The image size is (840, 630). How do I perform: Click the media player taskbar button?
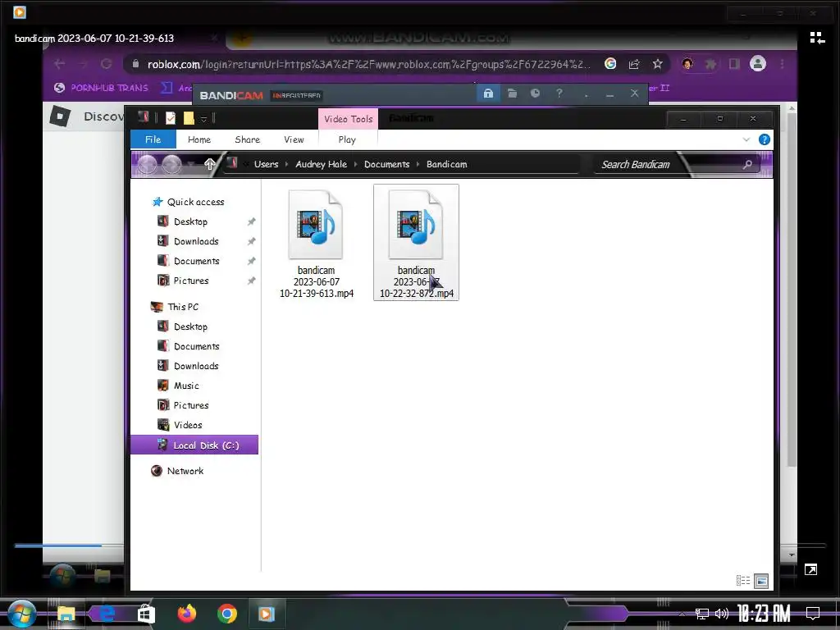point(267,614)
